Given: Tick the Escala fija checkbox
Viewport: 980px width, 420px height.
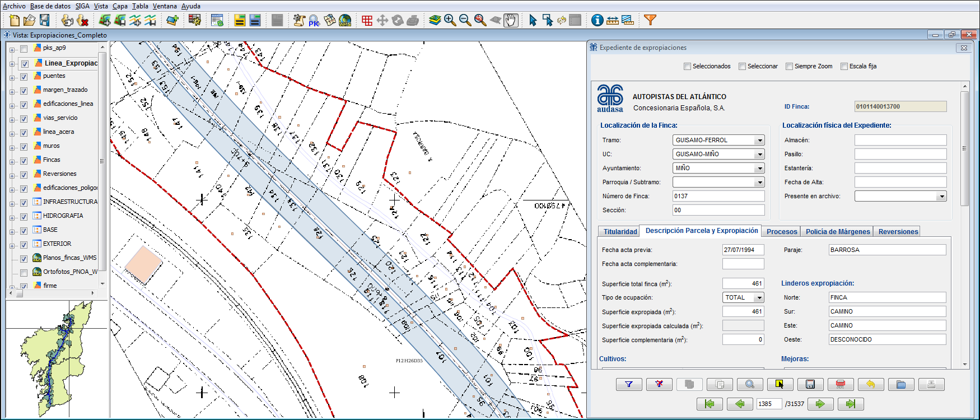Looking at the screenshot, I should (x=844, y=67).
